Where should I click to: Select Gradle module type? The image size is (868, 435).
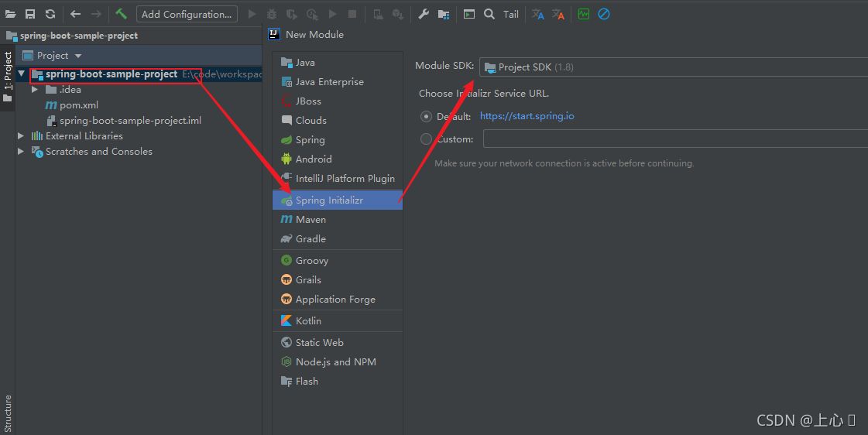pos(338,239)
